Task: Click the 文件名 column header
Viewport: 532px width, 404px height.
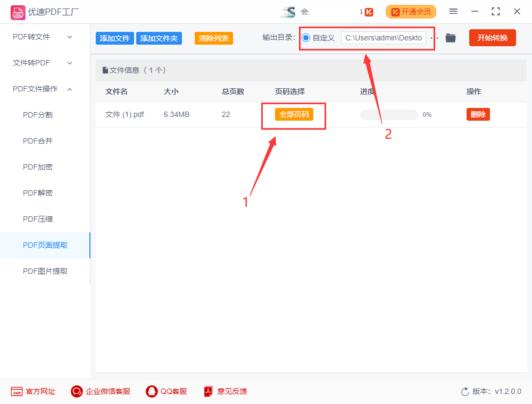Action: 117,91
